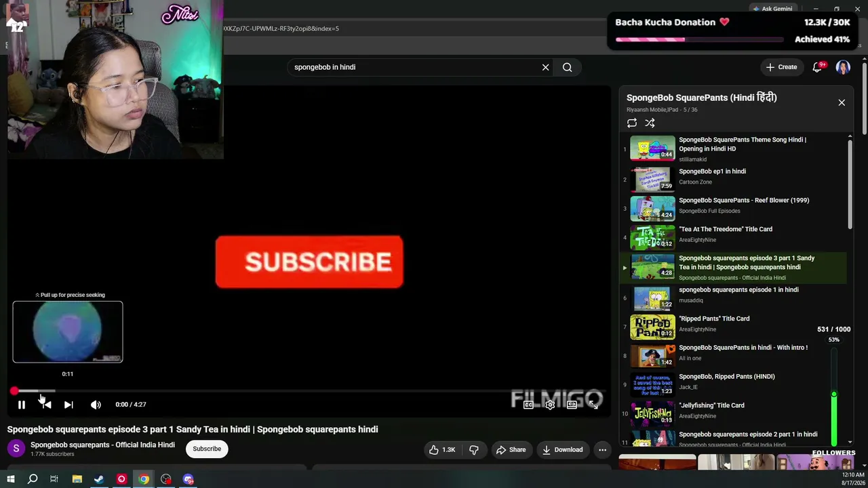Toggle shuffle playlist
This screenshot has width=868, height=488.
650,123
